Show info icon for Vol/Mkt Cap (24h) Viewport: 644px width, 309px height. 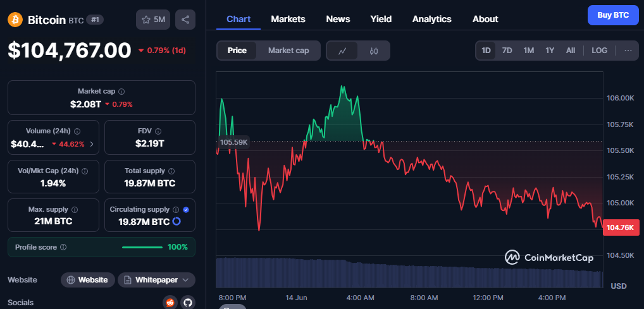(85, 171)
